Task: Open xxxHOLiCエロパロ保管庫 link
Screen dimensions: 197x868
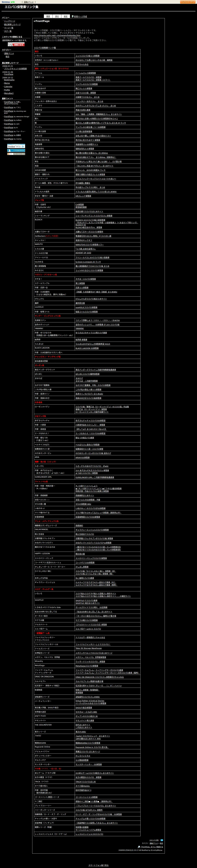Action: (x=86, y=307)
